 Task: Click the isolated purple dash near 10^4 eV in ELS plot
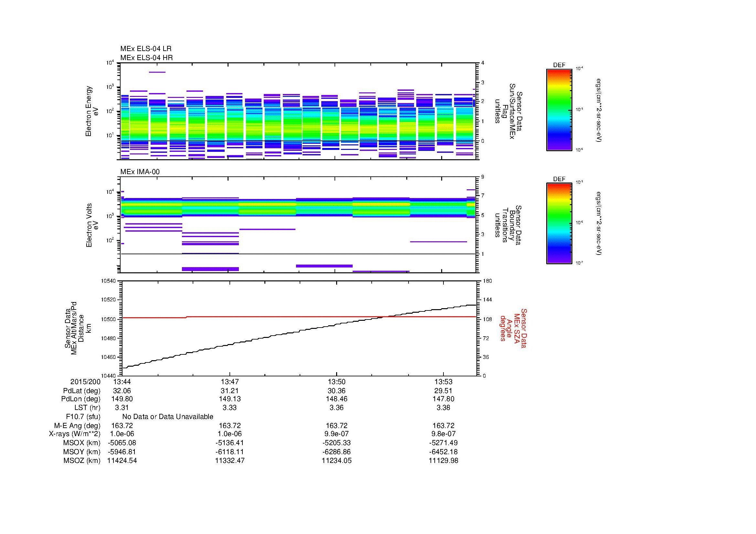pos(157,72)
